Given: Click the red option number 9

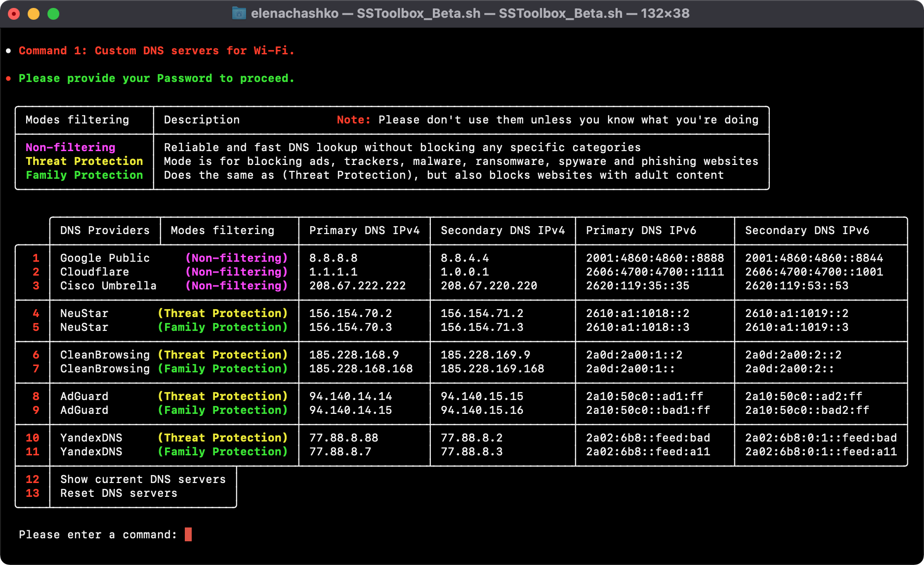Looking at the screenshot, I should (36, 410).
